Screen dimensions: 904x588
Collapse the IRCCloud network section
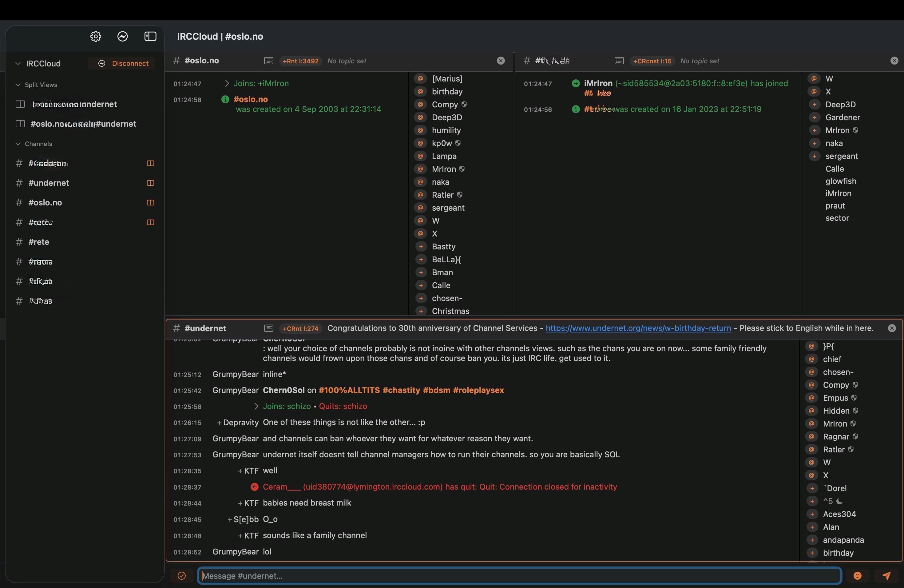click(18, 63)
